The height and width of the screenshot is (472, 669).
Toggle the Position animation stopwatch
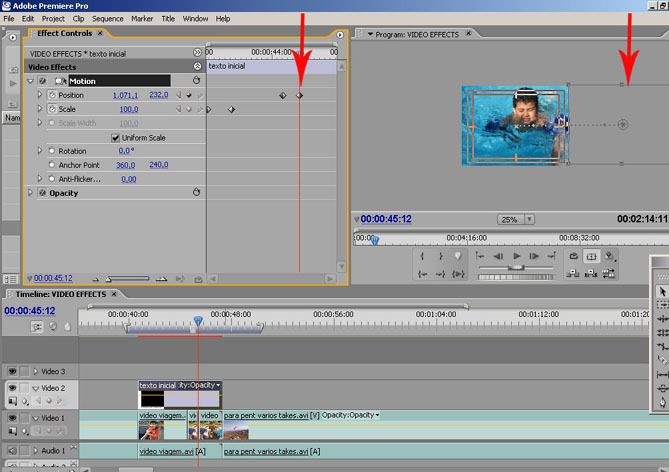(51, 95)
